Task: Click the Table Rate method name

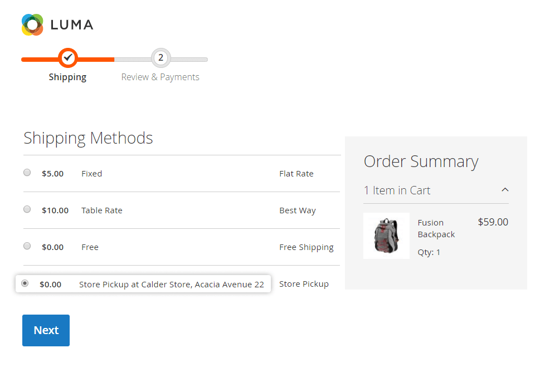Action: 101,210
